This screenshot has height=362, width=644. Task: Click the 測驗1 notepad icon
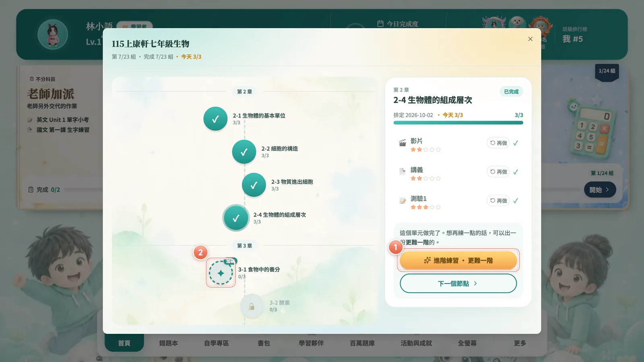402,200
